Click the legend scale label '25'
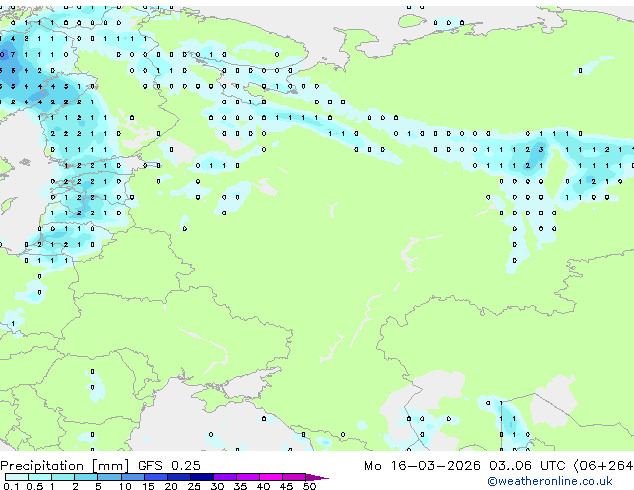 (194, 486)
